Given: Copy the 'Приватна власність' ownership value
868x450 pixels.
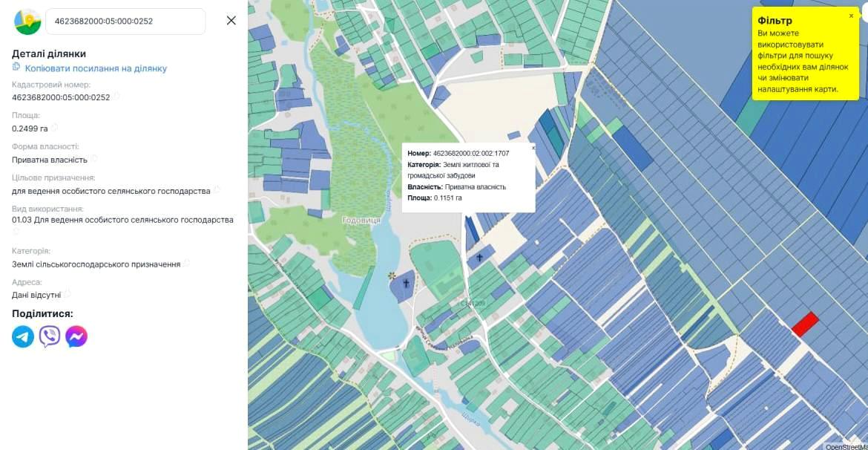Looking at the screenshot, I should coord(94,159).
